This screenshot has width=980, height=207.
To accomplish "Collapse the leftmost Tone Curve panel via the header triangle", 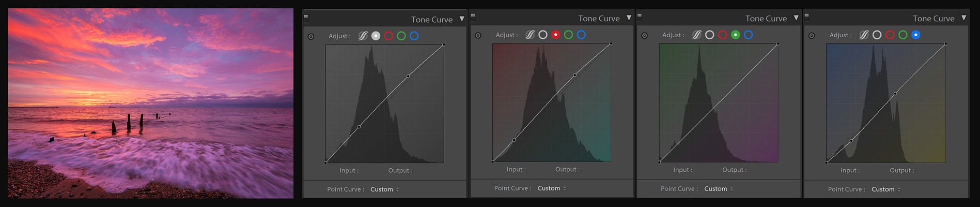I will tap(462, 19).
